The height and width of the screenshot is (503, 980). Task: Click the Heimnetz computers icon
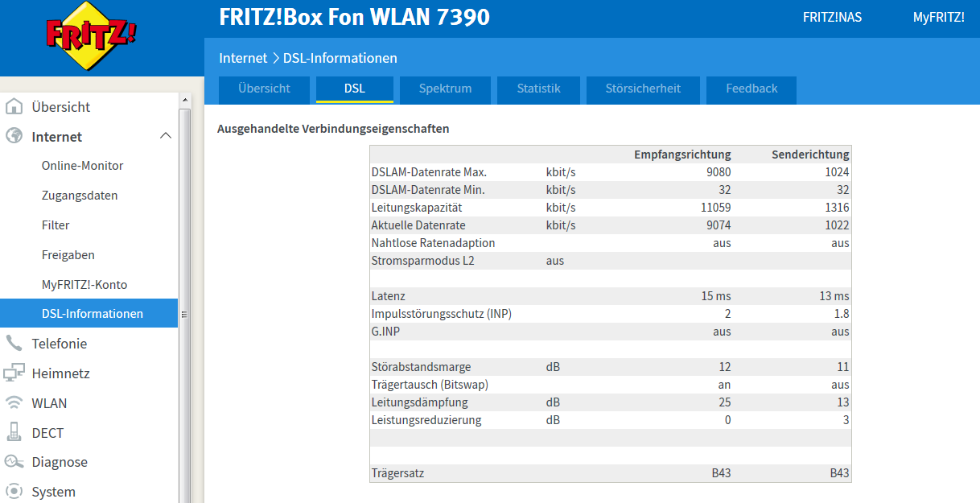14,373
